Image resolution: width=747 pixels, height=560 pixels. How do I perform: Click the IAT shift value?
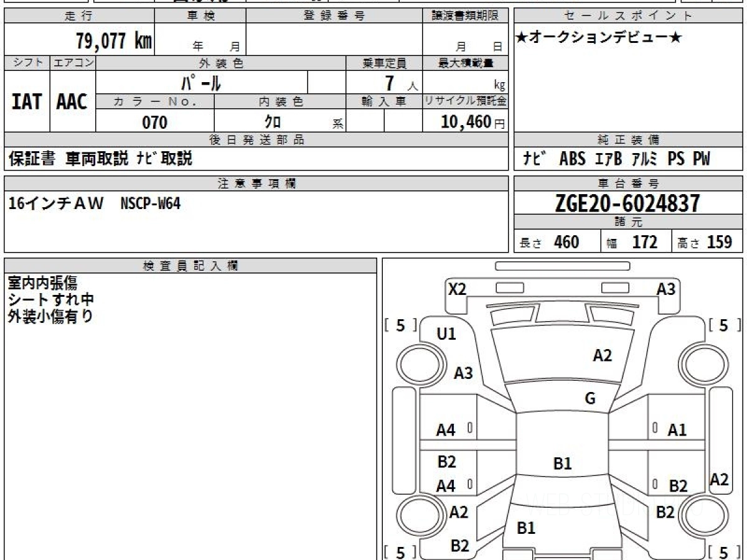27,102
